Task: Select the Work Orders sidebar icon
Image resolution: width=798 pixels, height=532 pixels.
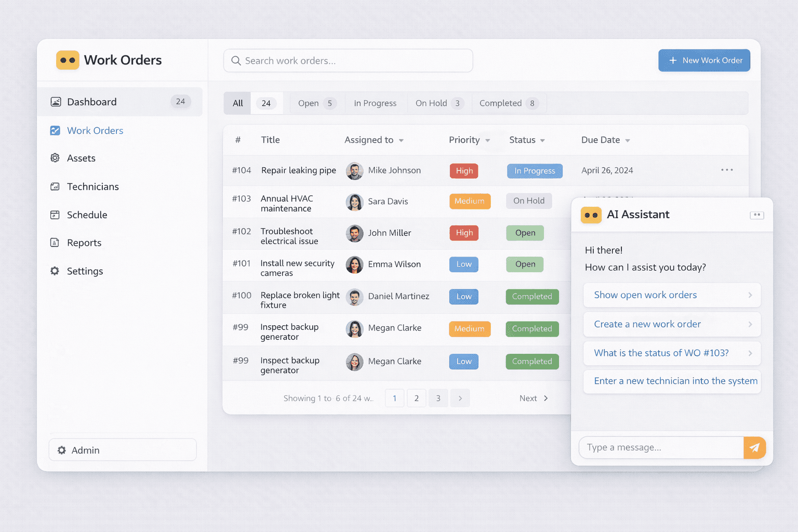Action: point(56,130)
